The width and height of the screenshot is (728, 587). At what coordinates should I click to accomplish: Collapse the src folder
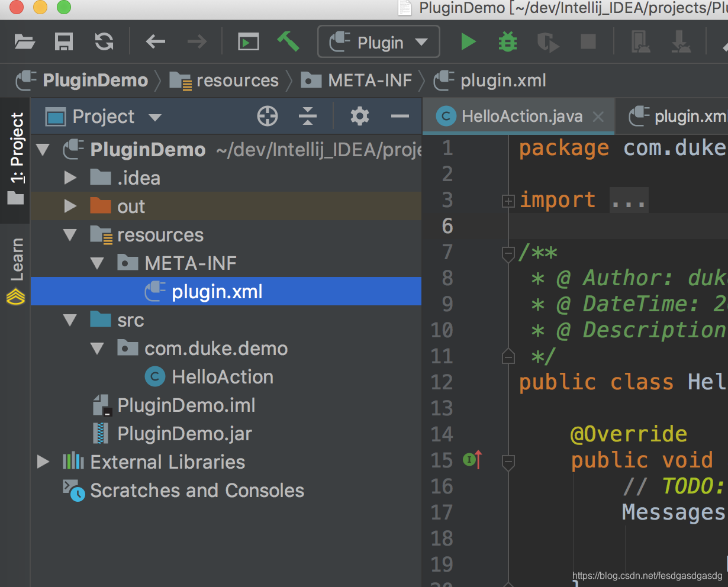coord(70,320)
